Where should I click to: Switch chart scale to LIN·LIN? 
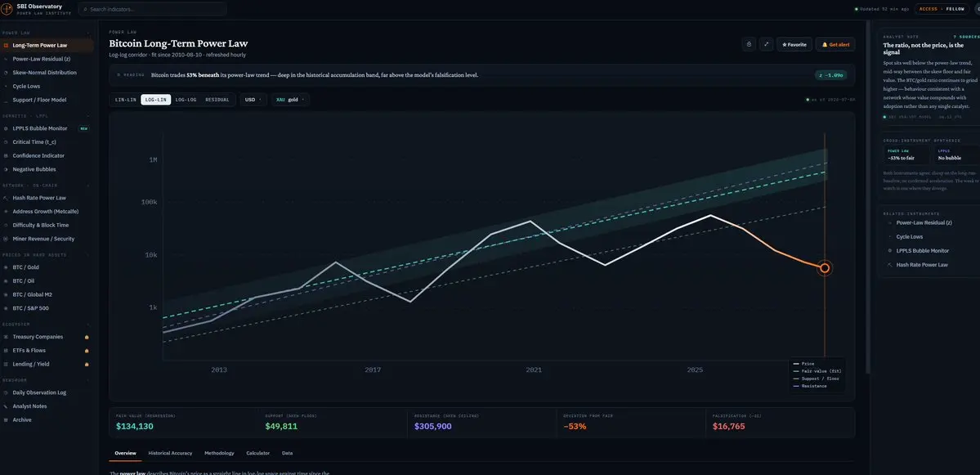[x=126, y=100]
